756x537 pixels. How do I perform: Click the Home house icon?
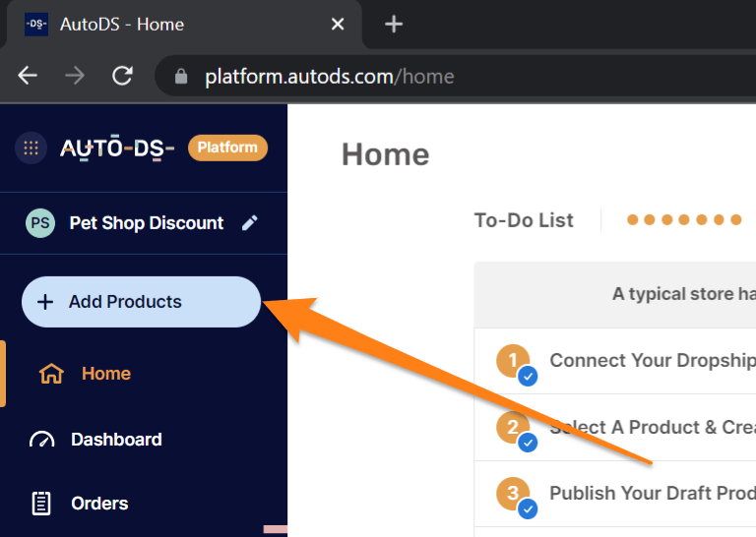(x=51, y=374)
